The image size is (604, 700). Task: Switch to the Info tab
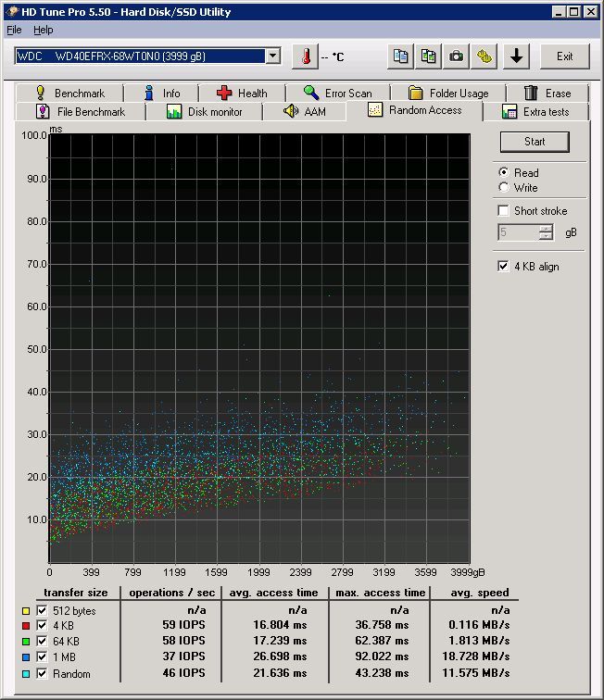point(162,94)
